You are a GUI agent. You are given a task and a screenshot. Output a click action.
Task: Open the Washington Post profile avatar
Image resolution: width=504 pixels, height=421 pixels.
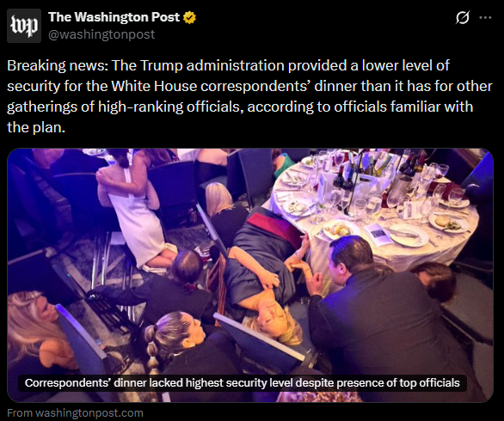24,26
